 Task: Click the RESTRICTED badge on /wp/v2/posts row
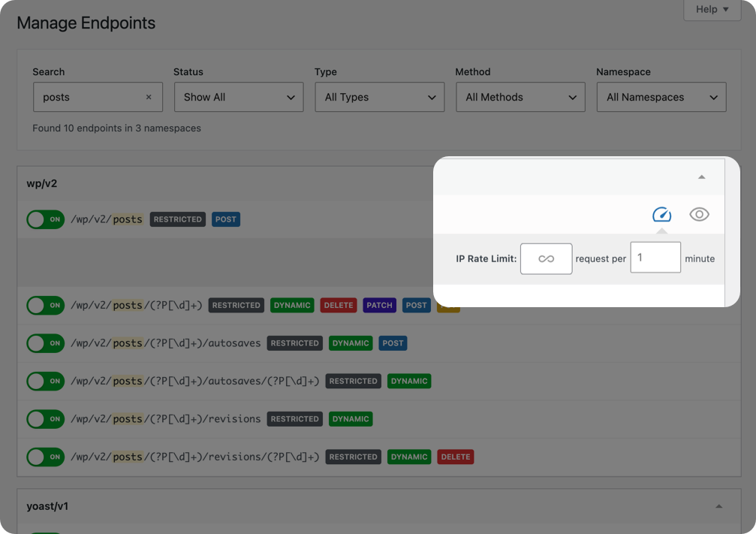[177, 219]
